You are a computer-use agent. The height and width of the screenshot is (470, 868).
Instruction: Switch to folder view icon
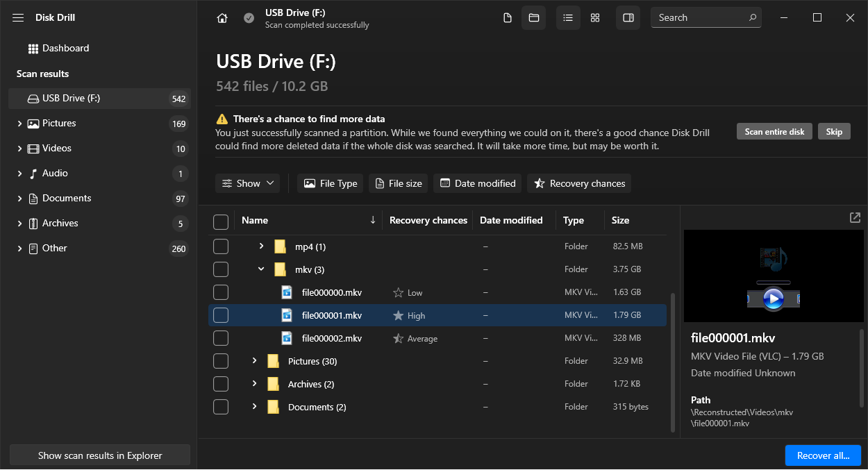534,18
